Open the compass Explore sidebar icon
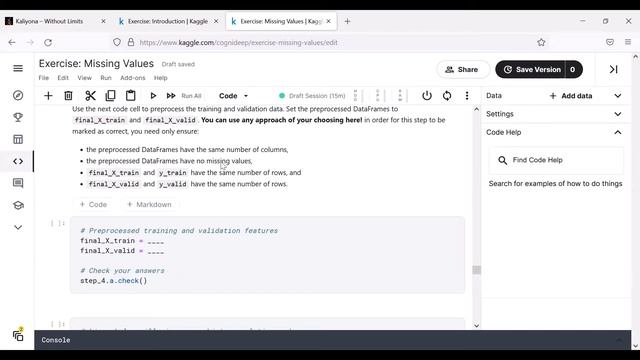The width and height of the screenshot is (640, 360). (x=18, y=96)
